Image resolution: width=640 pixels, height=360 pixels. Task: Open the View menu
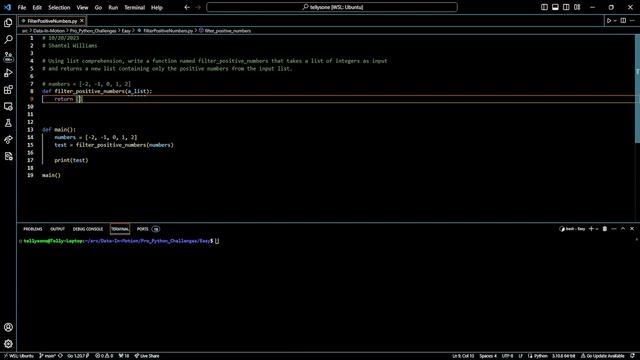coord(82,7)
